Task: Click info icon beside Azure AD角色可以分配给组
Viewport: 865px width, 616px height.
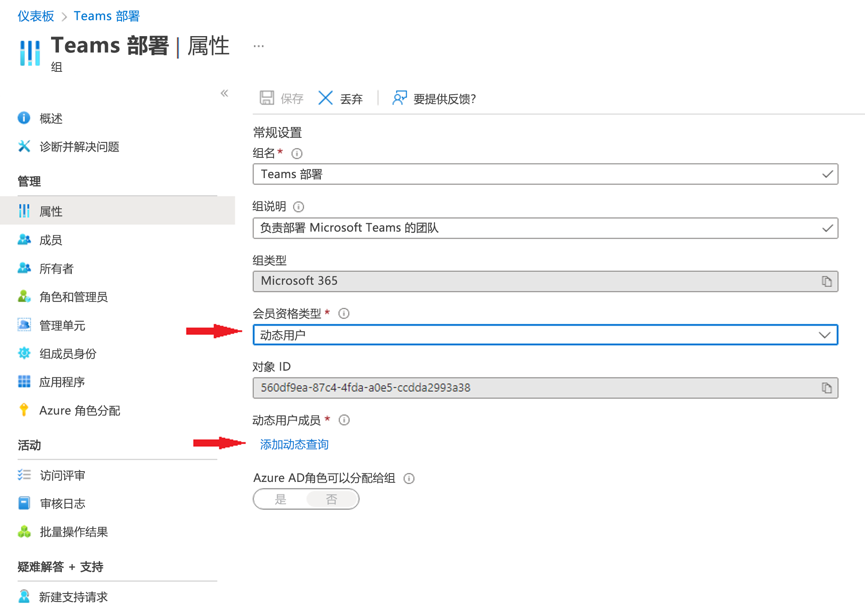Action: 409,479
